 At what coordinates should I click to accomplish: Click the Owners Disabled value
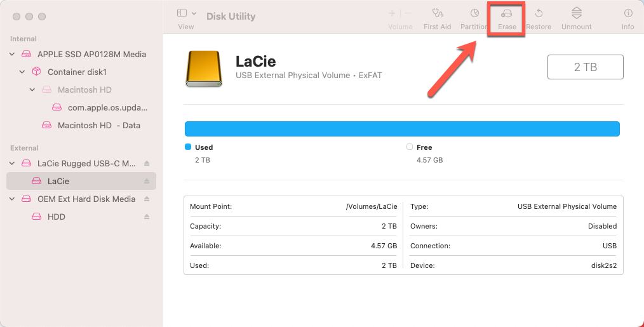pyautogui.click(x=602, y=226)
